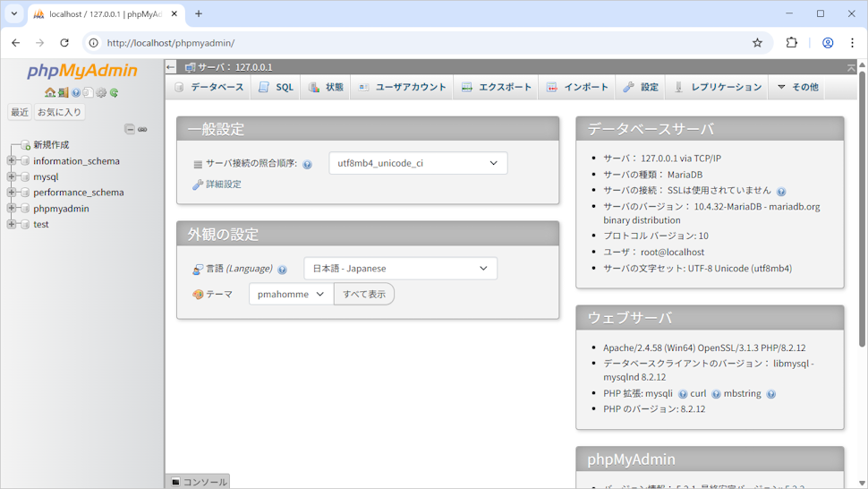Open Chrome three-dot menu
The height and width of the screenshot is (489, 868).
[852, 43]
